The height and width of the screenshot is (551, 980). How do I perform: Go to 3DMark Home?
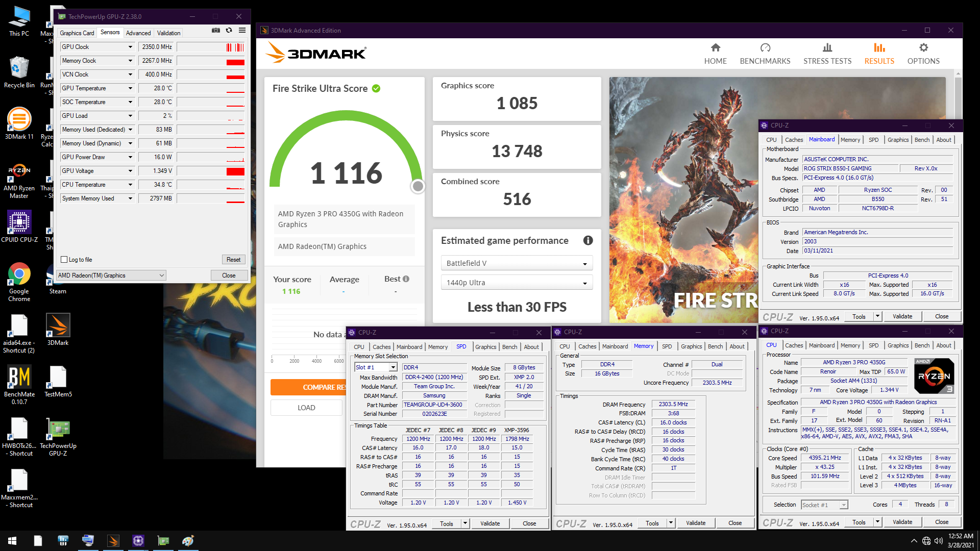[715, 54]
